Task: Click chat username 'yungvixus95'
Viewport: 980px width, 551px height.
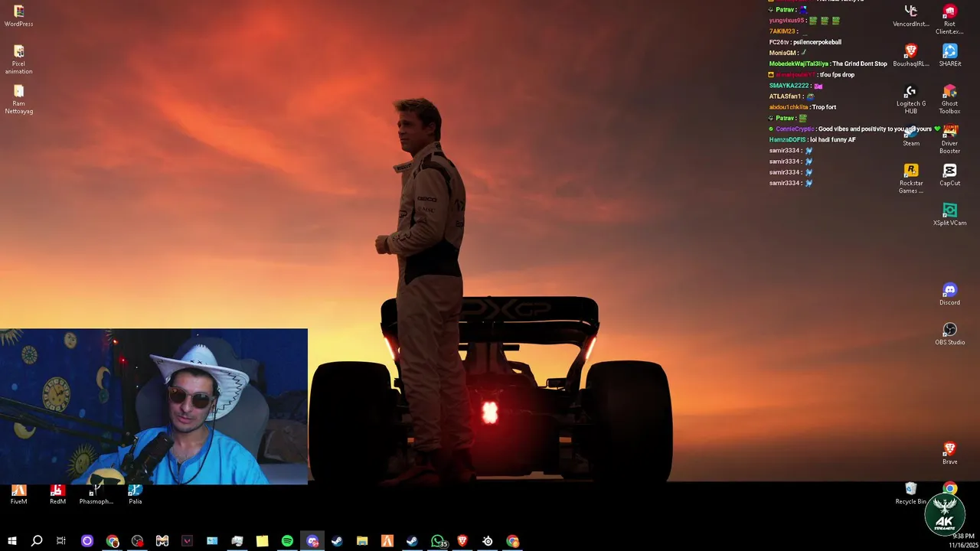Action: tap(786, 21)
